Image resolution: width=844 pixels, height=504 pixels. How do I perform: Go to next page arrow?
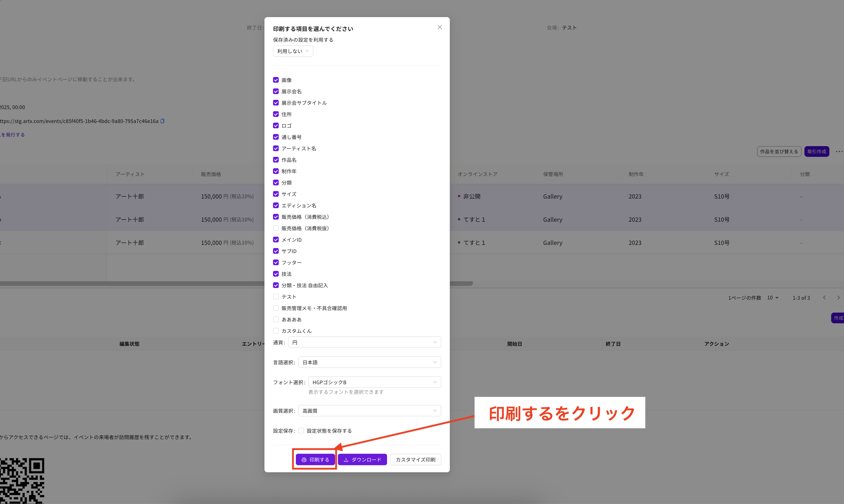tap(838, 298)
